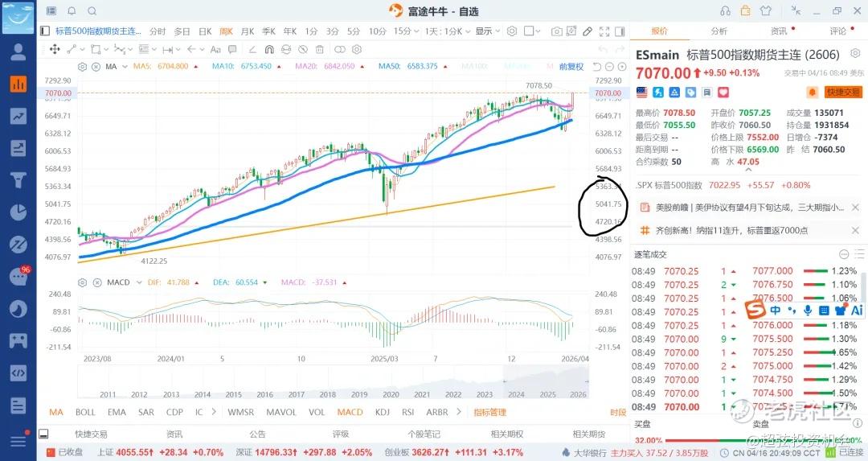Switch to 日K chart period
Screen dimensions: 868x461
pyautogui.click(x=205, y=31)
